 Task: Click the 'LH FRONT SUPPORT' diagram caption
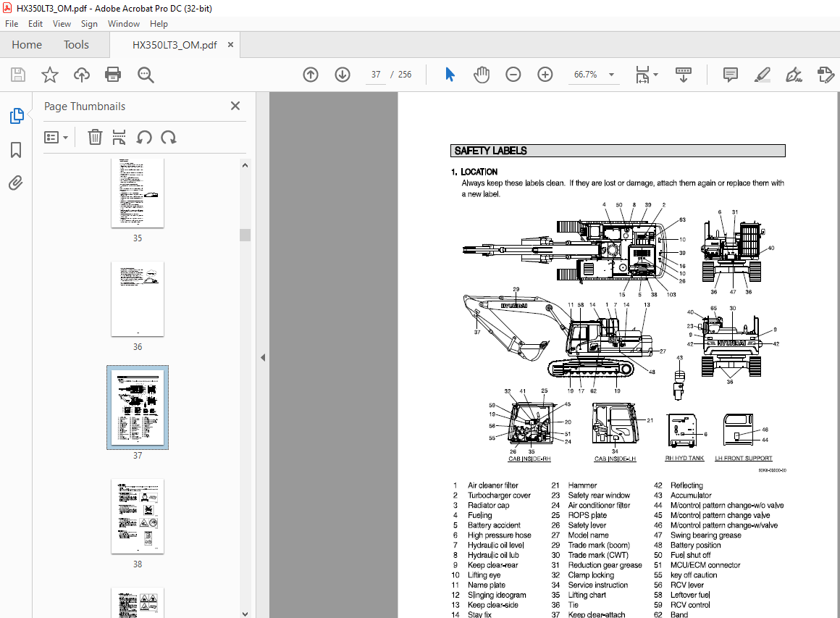pyautogui.click(x=744, y=459)
